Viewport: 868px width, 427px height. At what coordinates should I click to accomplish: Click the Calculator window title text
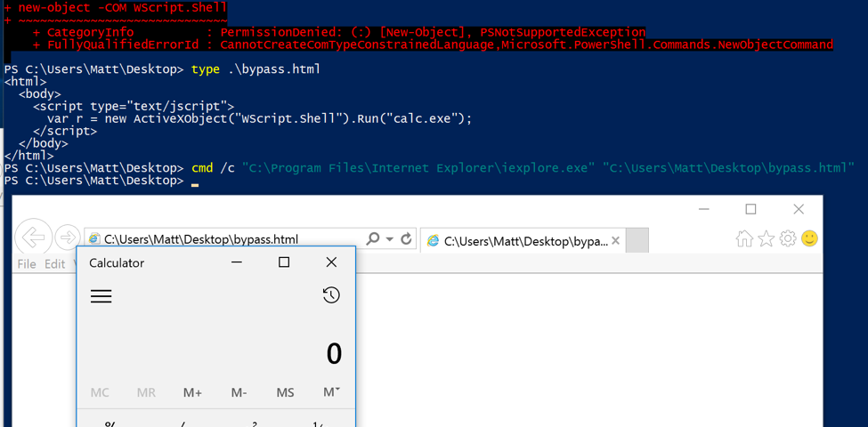click(117, 262)
